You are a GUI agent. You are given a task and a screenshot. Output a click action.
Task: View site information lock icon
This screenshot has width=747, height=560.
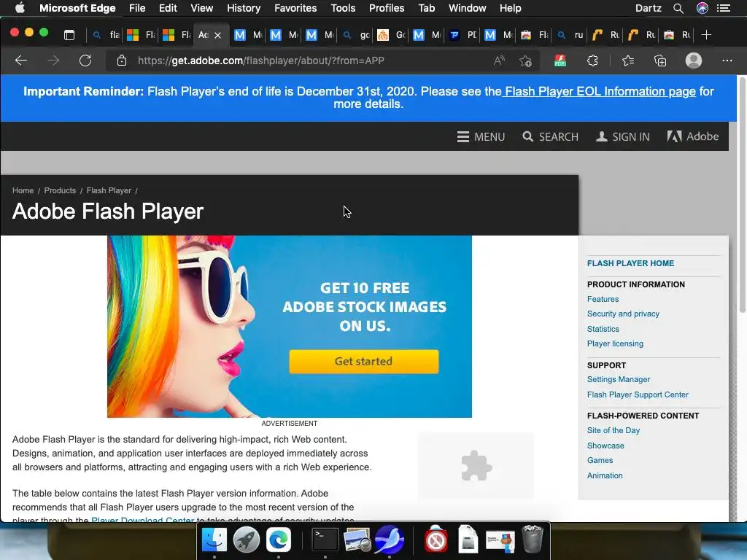tap(122, 61)
